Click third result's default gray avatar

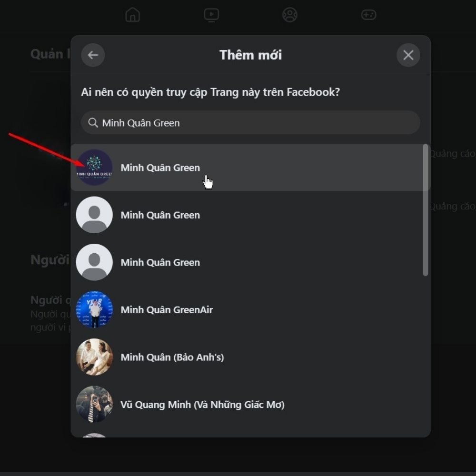pyautogui.click(x=94, y=262)
